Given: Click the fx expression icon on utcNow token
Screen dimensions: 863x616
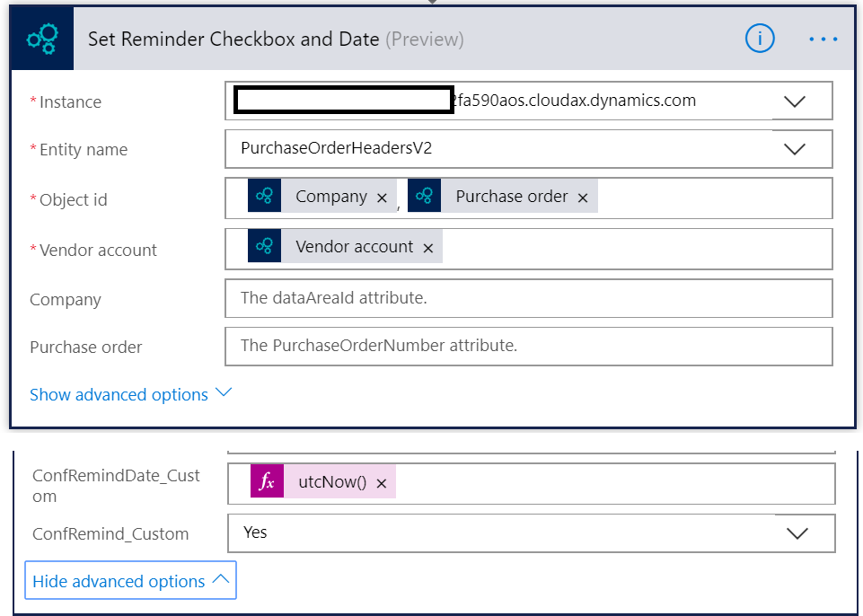Looking at the screenshot, I should click(266, 481).
